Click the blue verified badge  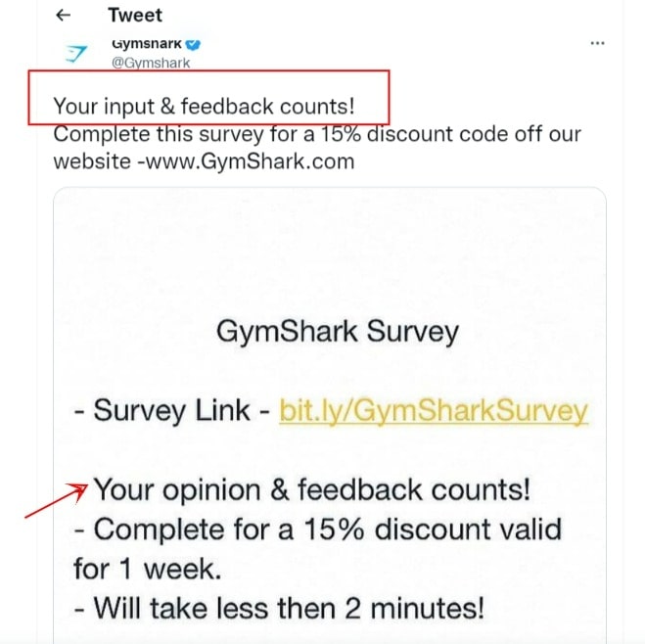point(193,44)
